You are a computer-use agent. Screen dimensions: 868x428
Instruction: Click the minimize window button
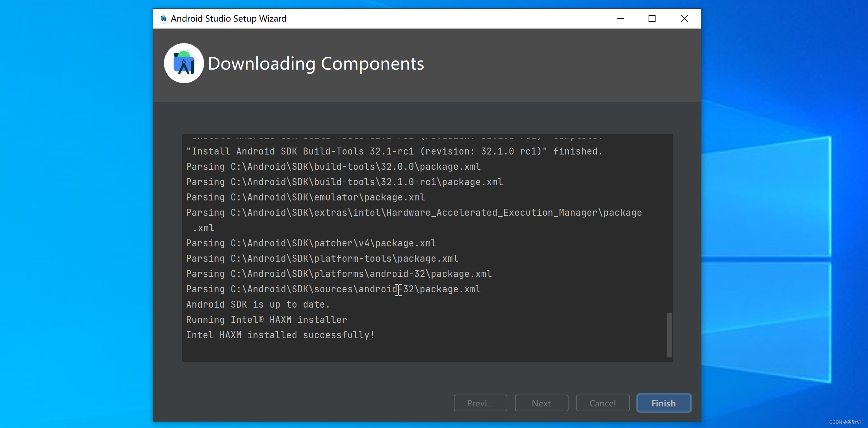point(620,18)
